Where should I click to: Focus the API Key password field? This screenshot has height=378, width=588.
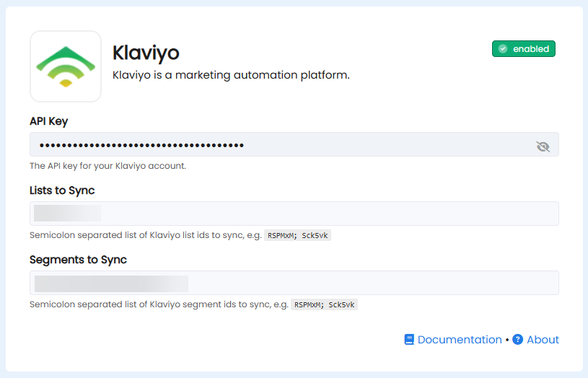294,144
